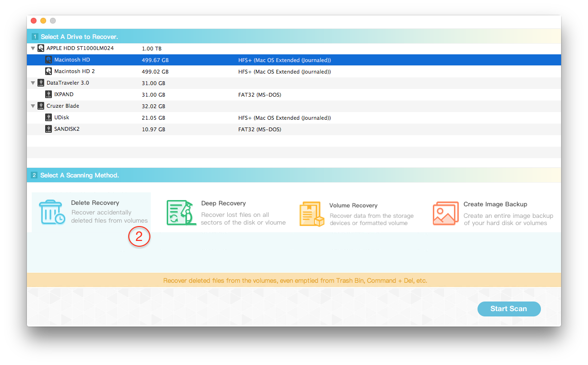Close the window with the red button
This screenshot has height=365, width=588.
pos(34,21)
